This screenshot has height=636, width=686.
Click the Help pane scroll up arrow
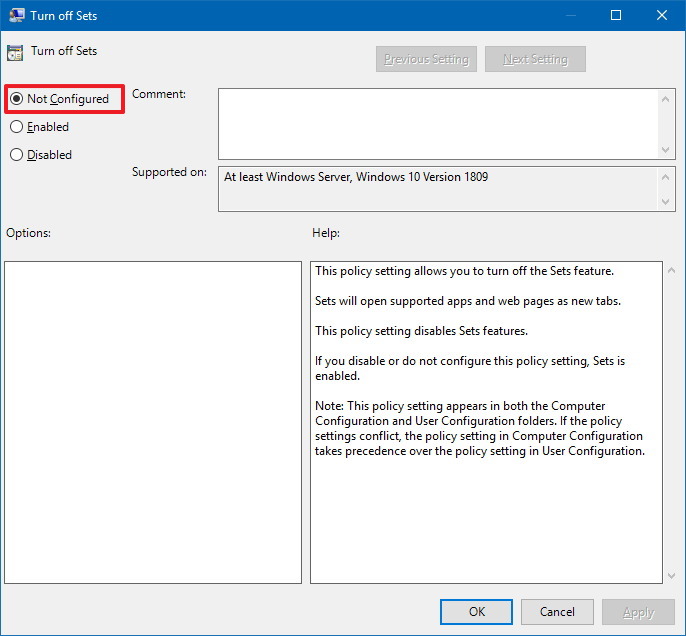point(672,271)
